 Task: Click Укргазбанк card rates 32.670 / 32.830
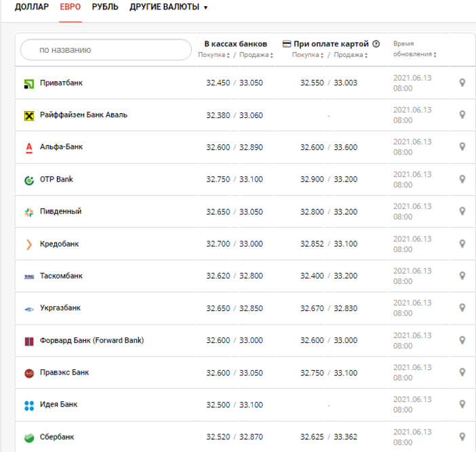[329, 308]
